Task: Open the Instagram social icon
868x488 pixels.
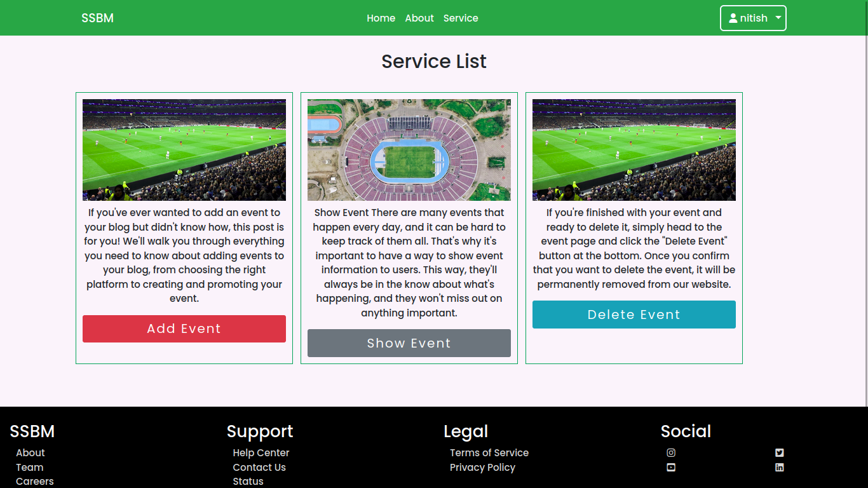Action: 671,453
